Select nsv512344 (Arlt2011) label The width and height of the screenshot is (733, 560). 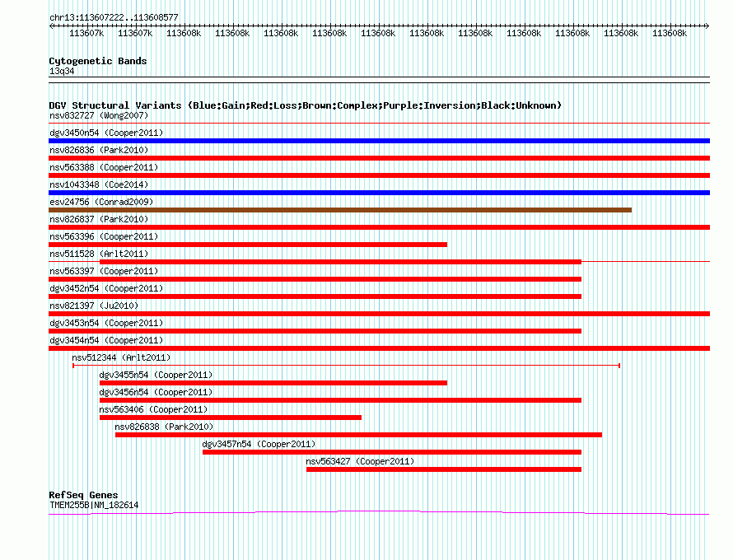121,357
